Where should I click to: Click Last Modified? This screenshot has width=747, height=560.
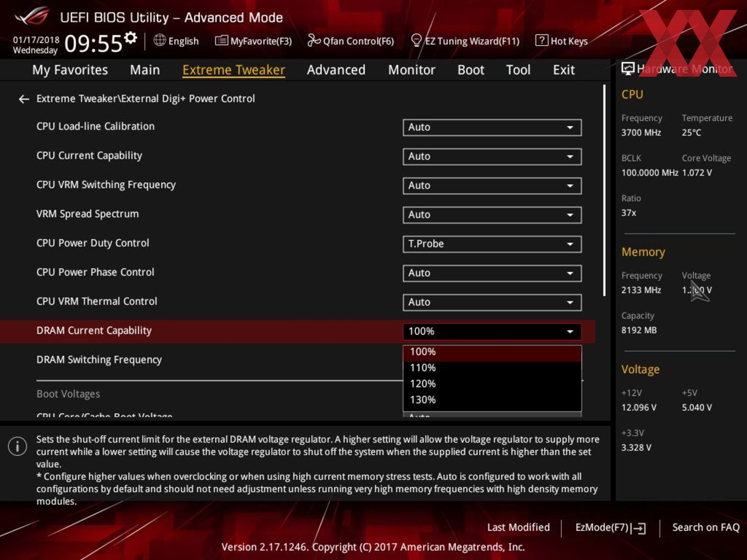pos(519,527)
